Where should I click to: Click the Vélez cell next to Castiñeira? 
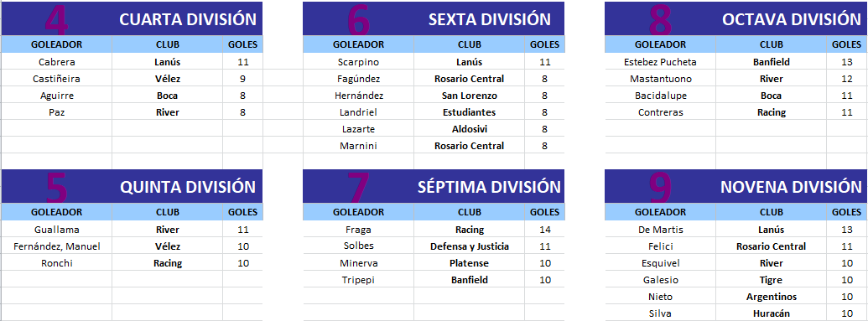(167, 79)
